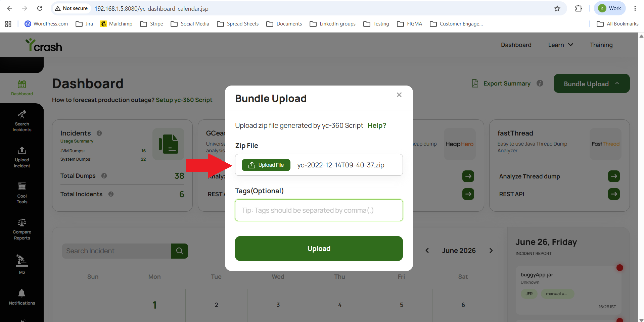Open Notifications bell icon
Screen dimensions: 644x322
click(22, 297)
